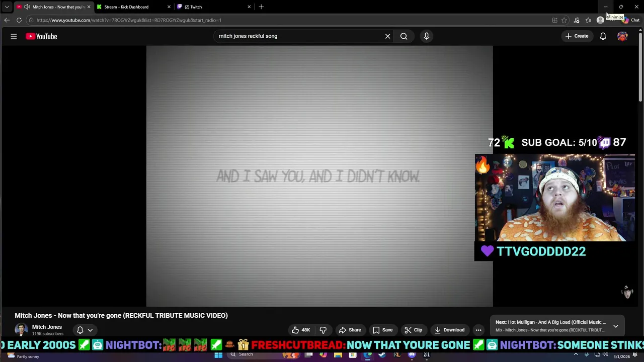Open Edge browser taskbar icon
This screenshot has height=362, width=644.
click(368, 355)
